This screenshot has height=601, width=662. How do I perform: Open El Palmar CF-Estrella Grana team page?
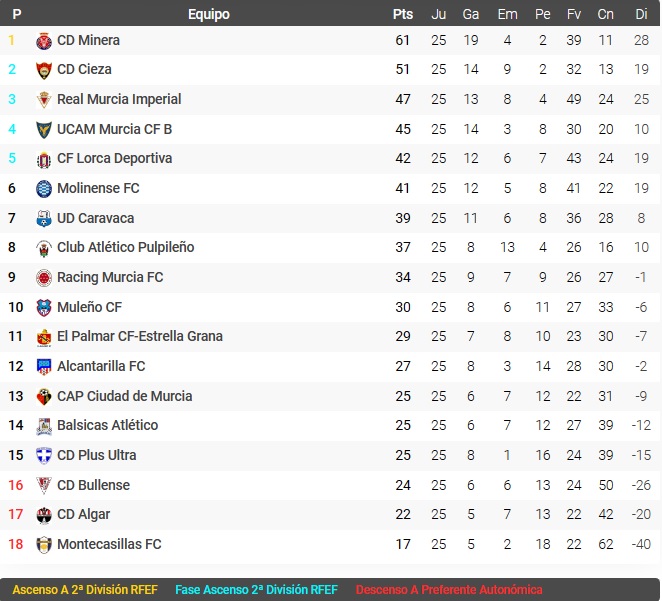click(140, 336)
